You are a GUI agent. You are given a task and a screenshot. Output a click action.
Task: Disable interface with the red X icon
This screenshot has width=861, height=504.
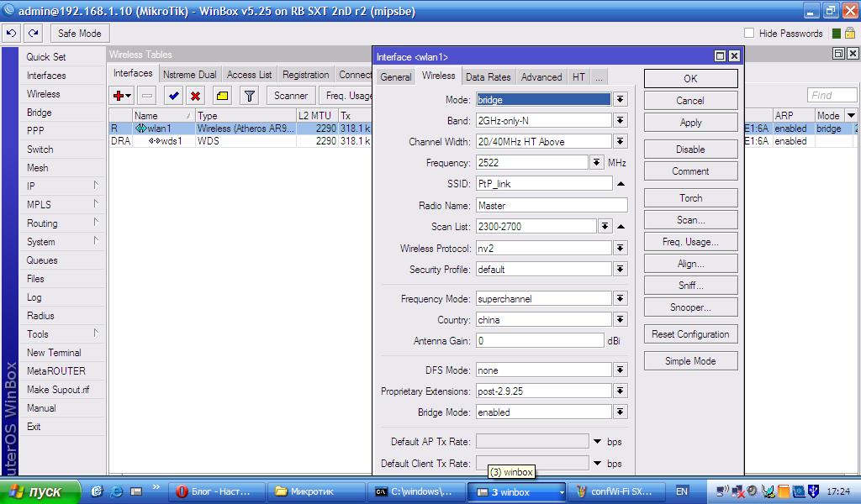pyautogui.click(x=195, y=96)
